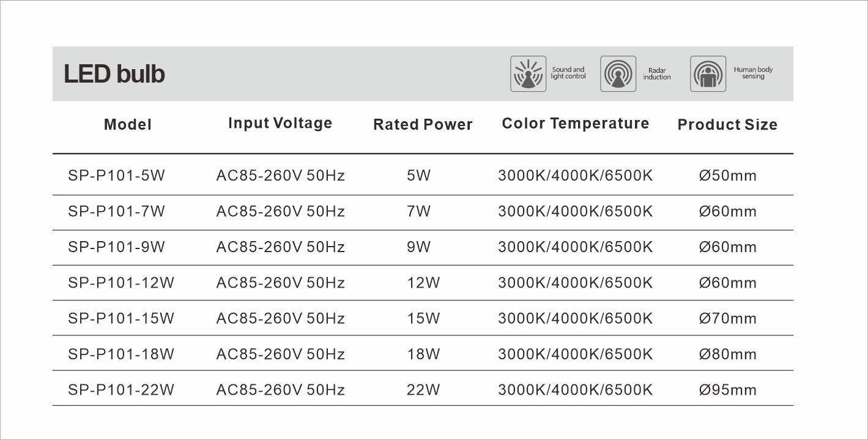Select the SP-P101-15W model cell
The image size is (868, 440).
pyautogui.click(x=121, y=318)
